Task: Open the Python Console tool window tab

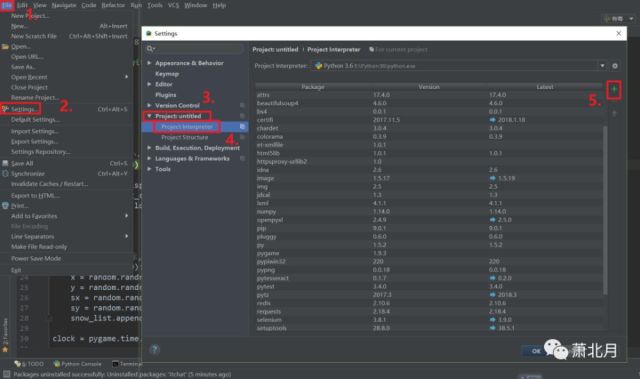Action: coord(78,363)
